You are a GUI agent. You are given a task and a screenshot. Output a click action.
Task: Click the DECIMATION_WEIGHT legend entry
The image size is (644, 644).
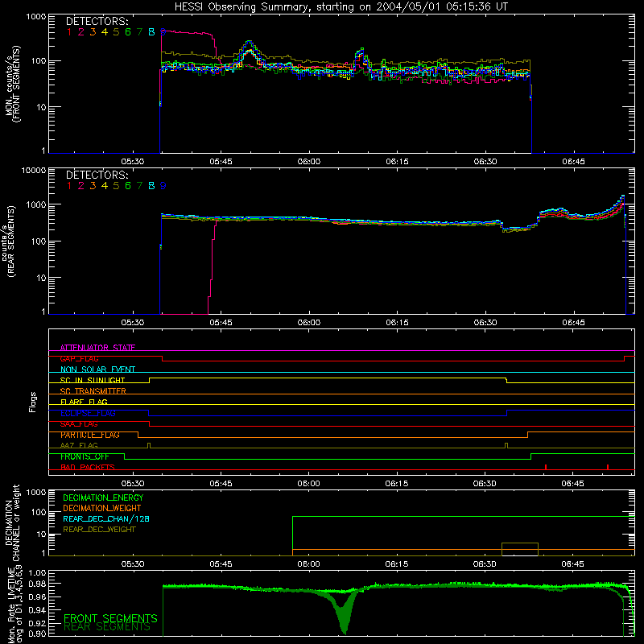(102, 509)
